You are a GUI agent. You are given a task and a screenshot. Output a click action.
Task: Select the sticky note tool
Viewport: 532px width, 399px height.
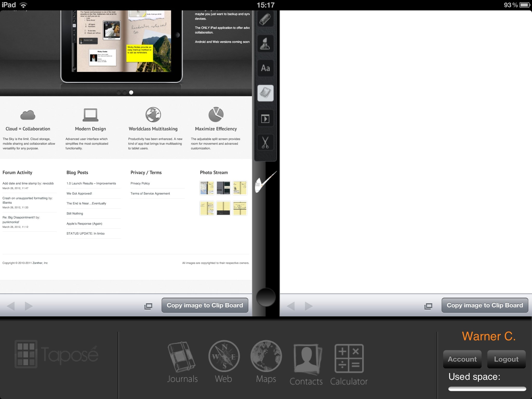tap(265, 93)
